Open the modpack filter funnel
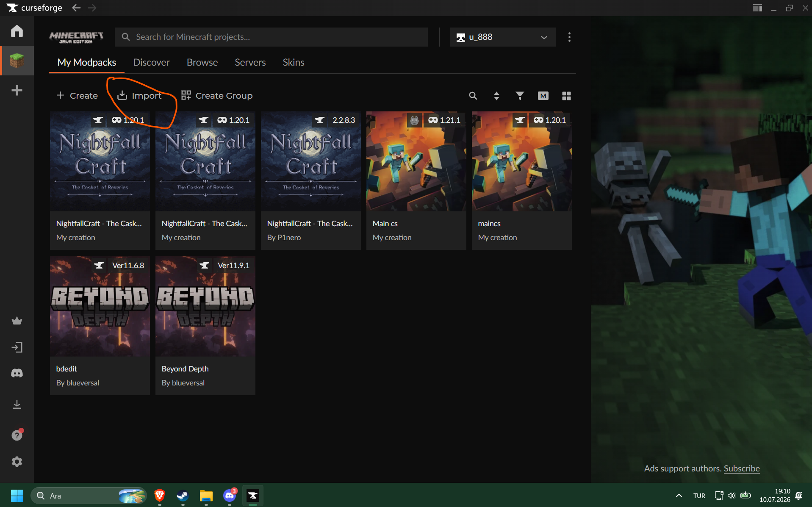Viewport: 812px width, 507px height. pos(520,96)
